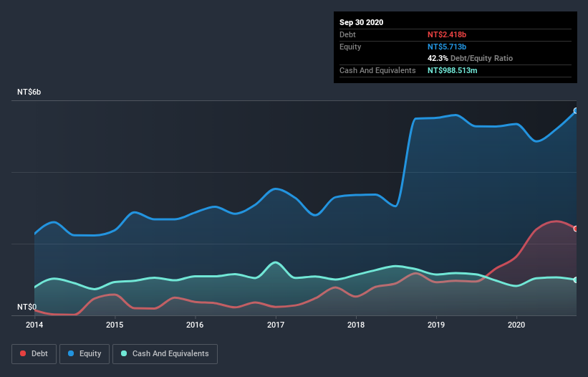Select the 2014 x-axis label

(x=34, y=325)
